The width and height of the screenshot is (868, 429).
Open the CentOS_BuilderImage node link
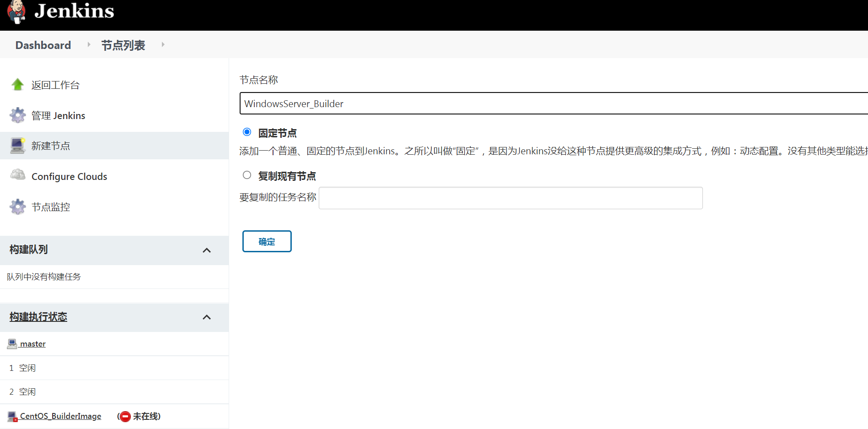tap(60, 416)
